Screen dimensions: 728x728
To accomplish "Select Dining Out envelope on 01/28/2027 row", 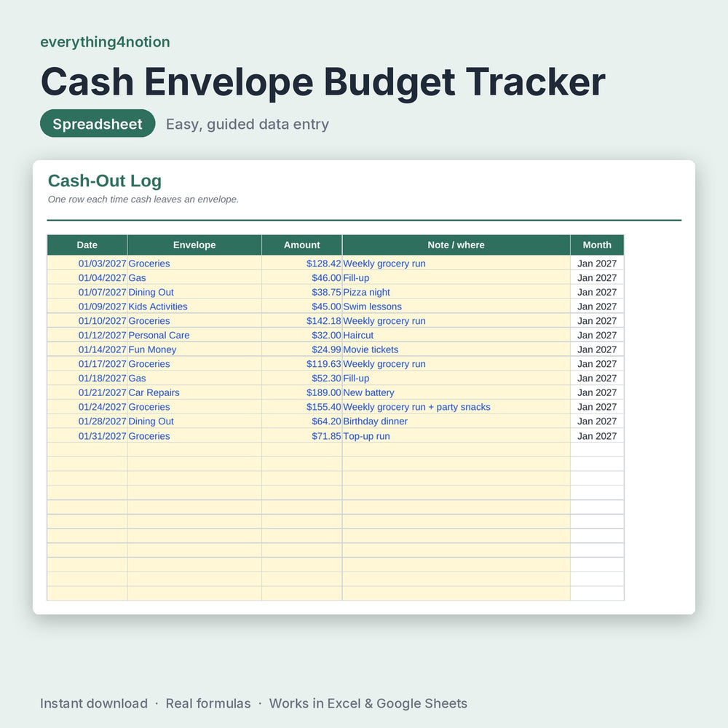I will click(194, 422).
